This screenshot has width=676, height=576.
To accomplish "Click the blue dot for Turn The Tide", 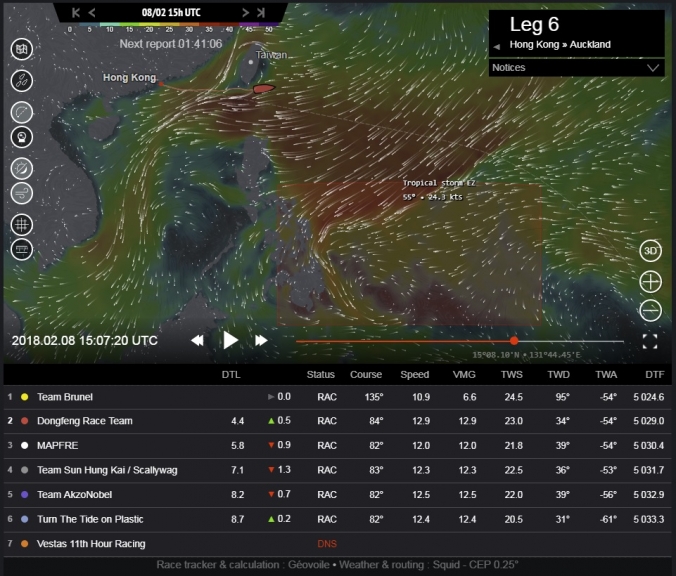I will point(25,519).
